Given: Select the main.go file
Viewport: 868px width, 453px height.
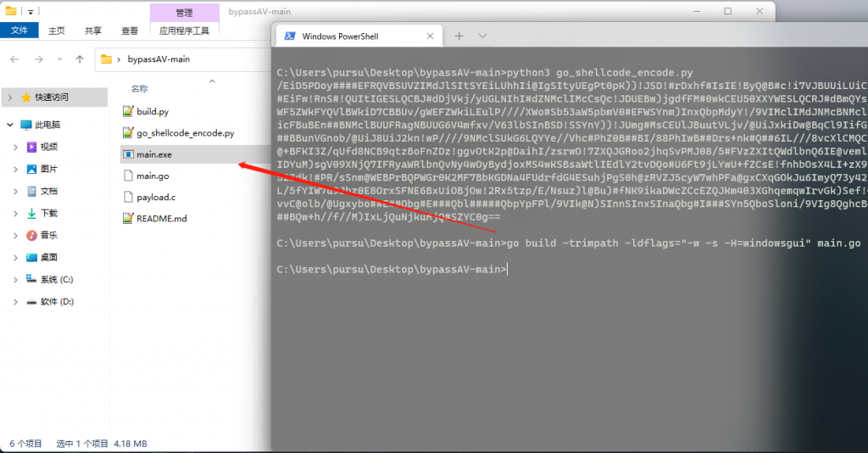Looking at the screenshot, I should click(153, 176).
